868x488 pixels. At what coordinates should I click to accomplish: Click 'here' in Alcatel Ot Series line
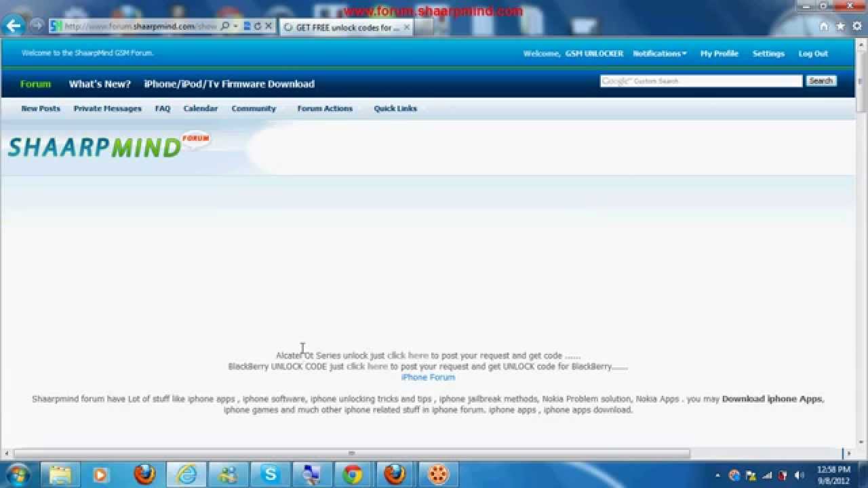tap(418, 355)
